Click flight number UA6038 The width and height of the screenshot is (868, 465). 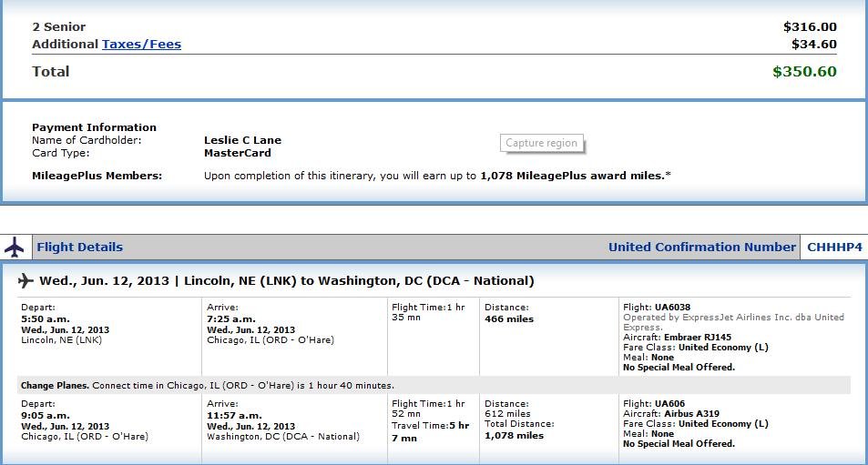672,308
